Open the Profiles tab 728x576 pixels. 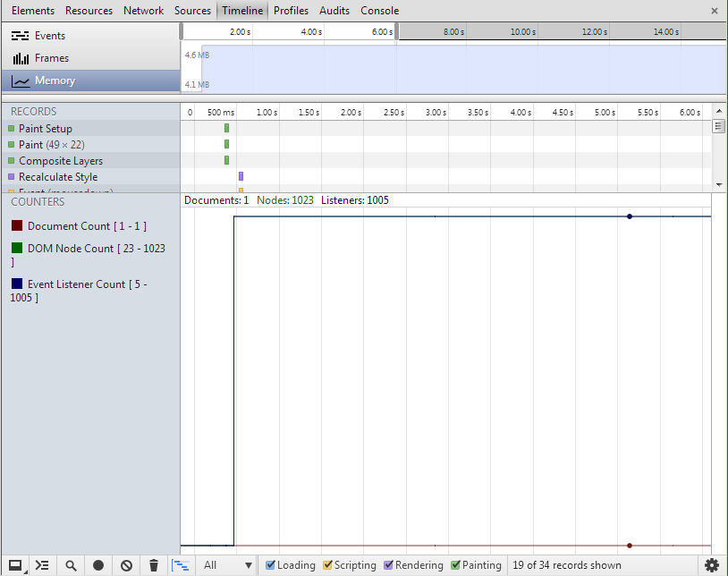291,11
